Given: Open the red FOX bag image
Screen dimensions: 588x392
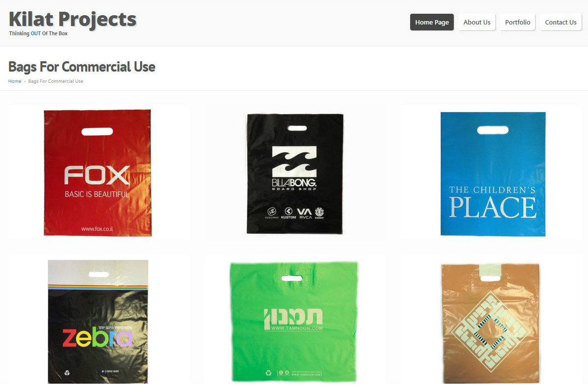Looking at the screenshot, I should [98, 172].
